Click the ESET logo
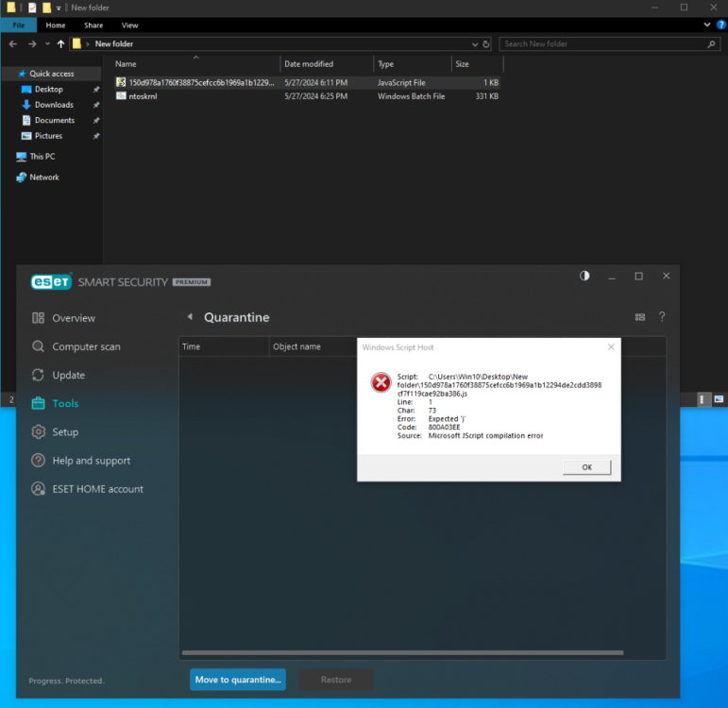The height and width of the screenshot is (708, 728). point(51,282)
